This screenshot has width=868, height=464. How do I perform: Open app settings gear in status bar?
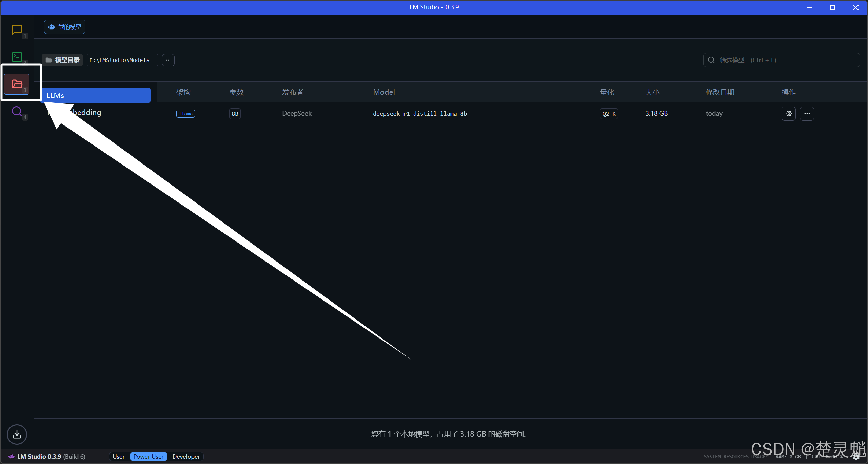tap(856, 457)
